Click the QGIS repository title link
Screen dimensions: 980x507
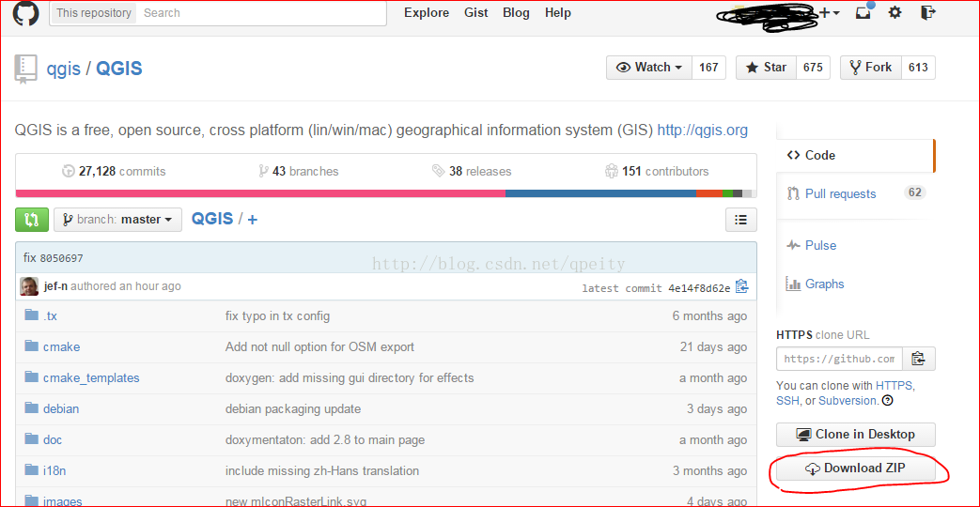(118, 68)
